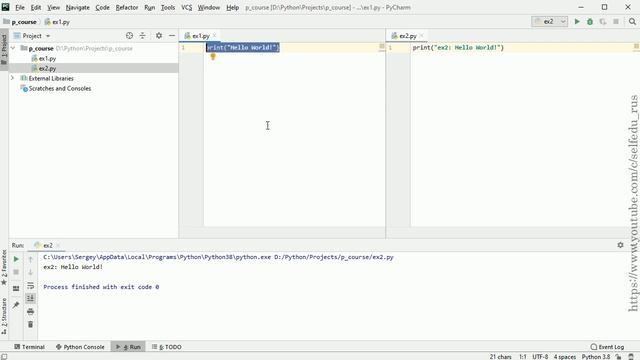The image size is (640, 360).
Task: Open the Project panel settings gear
Action: coord(159,36)
